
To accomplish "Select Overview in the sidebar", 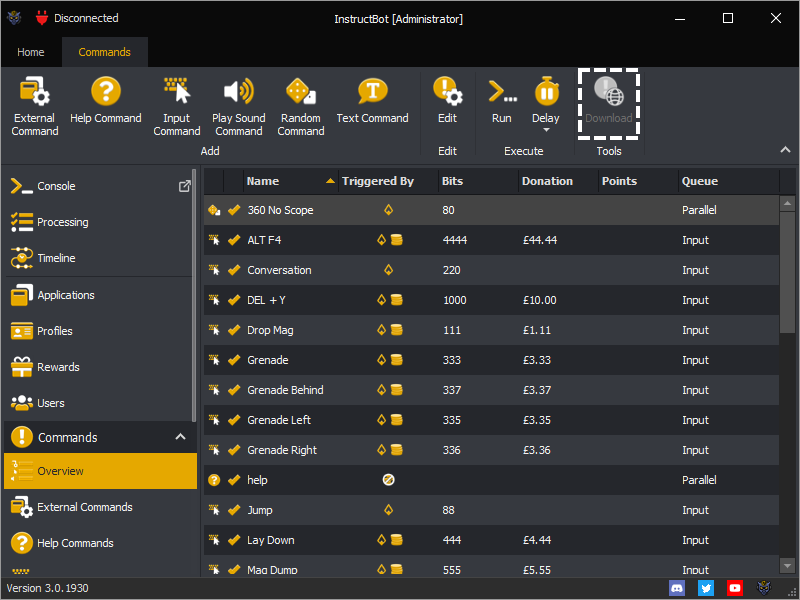I will click(x=101, y=471).
